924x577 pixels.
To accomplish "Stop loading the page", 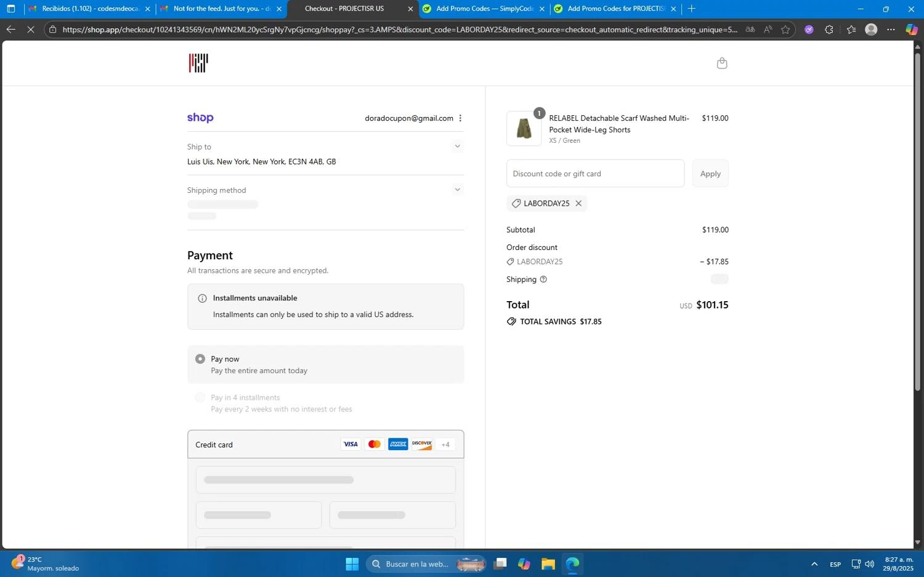I will 30,29.
